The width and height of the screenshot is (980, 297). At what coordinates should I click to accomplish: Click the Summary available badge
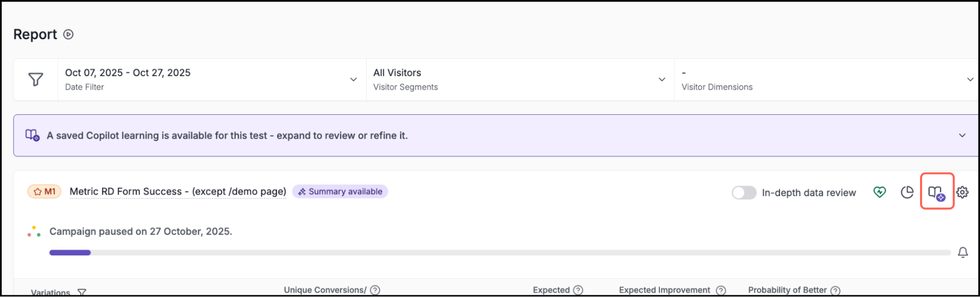[x=340, y=192]
